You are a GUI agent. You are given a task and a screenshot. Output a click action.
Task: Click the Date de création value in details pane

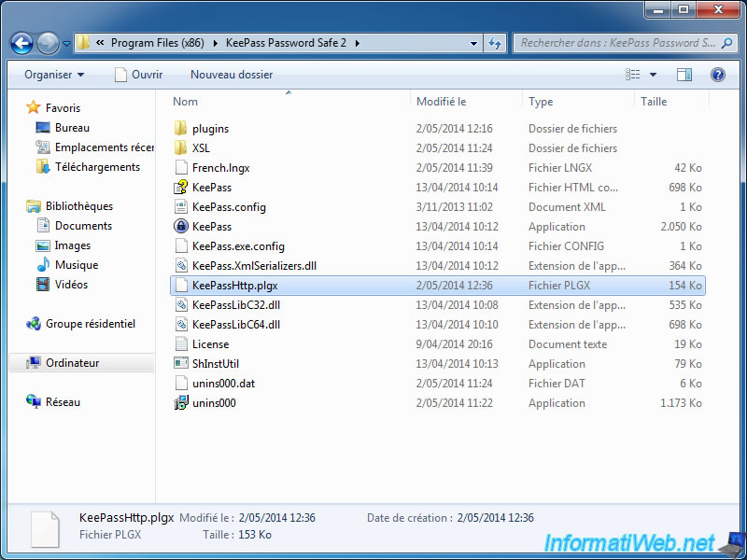pyautogui.click(x=495, y=518)
